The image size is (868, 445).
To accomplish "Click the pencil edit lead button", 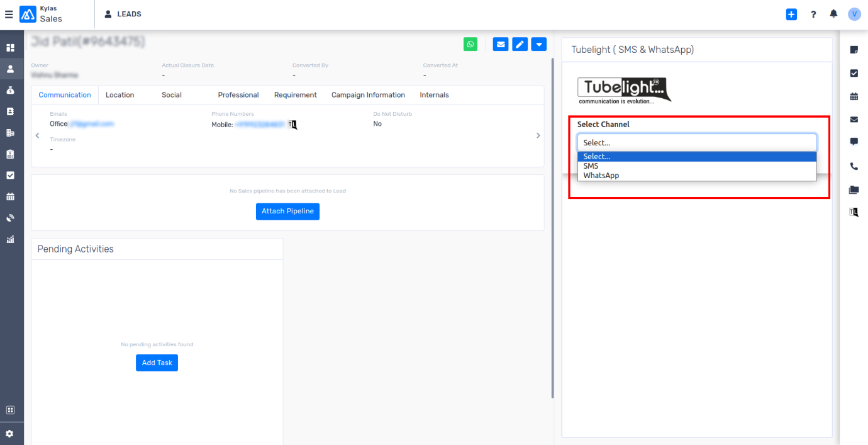I will point(520,44).
